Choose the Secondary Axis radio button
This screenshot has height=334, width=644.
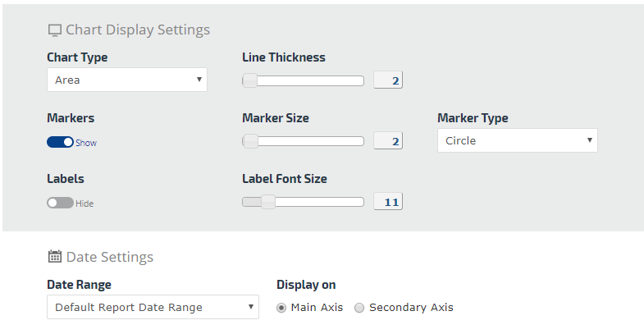[359, 308]
